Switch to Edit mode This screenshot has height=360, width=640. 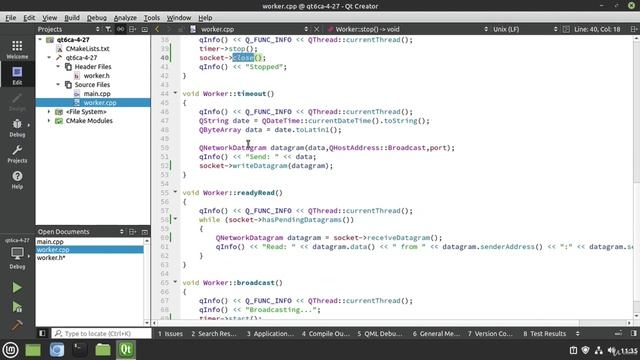(17, 76)
